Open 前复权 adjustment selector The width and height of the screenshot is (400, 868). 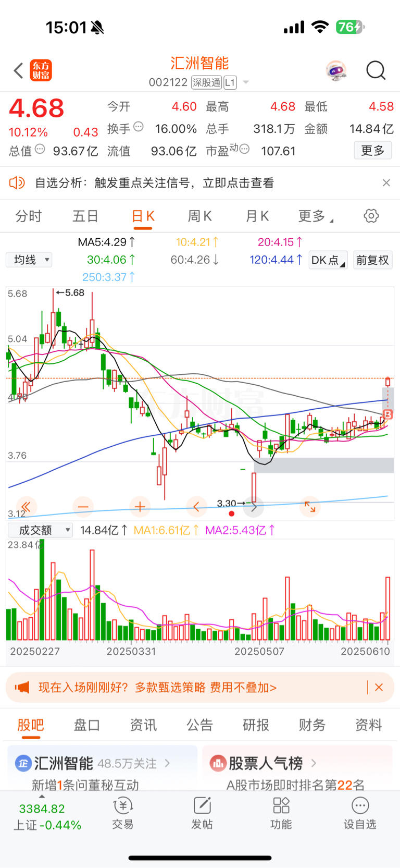pos(373,260)
